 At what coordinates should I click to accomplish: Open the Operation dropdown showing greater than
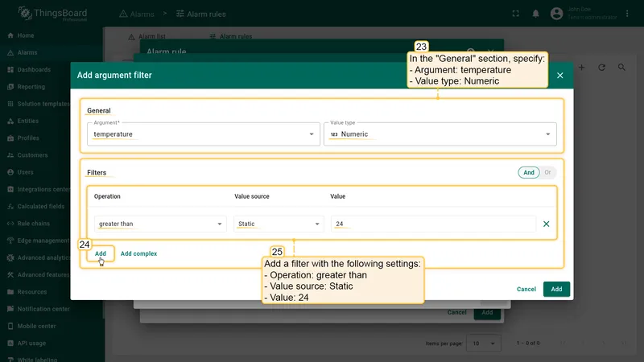(160, 224)
